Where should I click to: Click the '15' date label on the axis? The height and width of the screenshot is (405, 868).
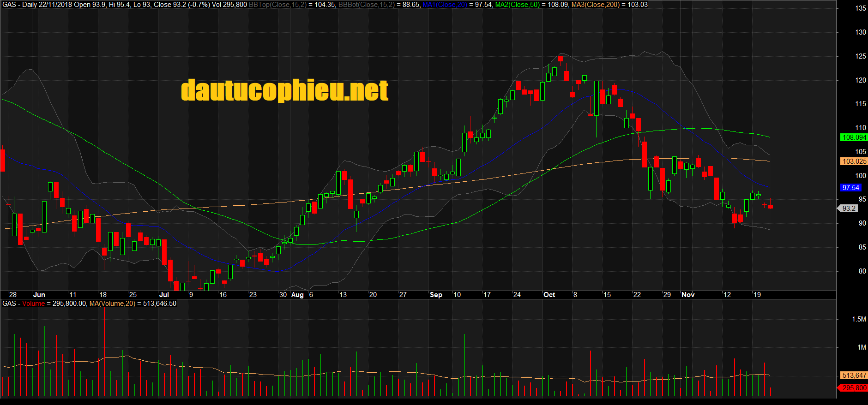[607, 295]
